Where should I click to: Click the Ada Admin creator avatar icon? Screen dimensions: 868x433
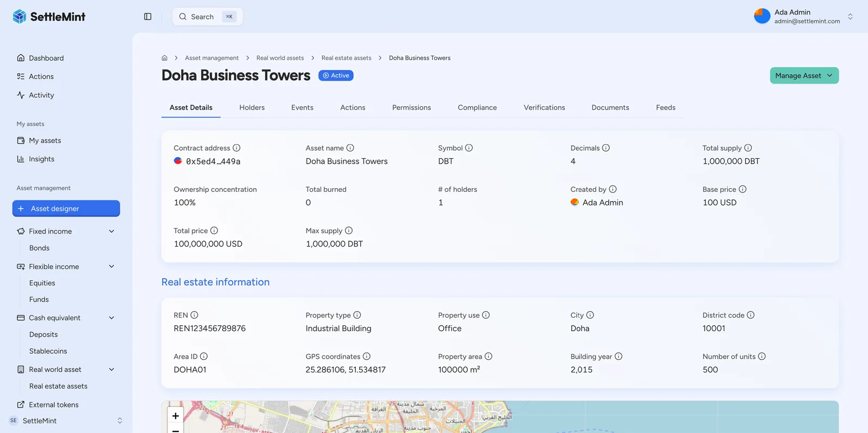[575, 202]
